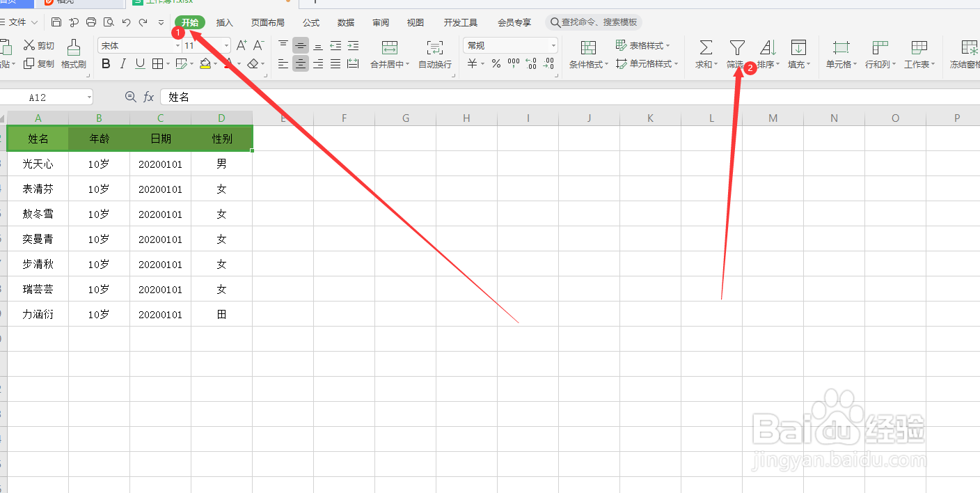Viewport: 980px width, 493px height.
Task: Open the 会员专享 tab
Action: 514,22
